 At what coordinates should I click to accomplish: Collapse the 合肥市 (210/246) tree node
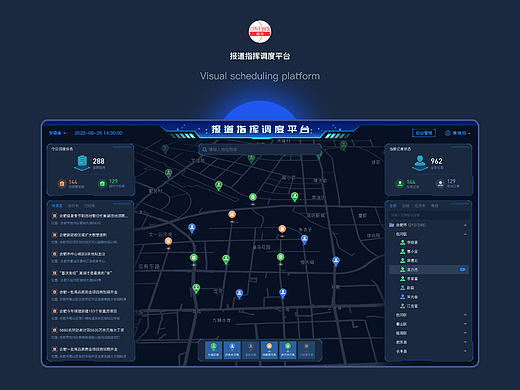(x=465, y=225)
